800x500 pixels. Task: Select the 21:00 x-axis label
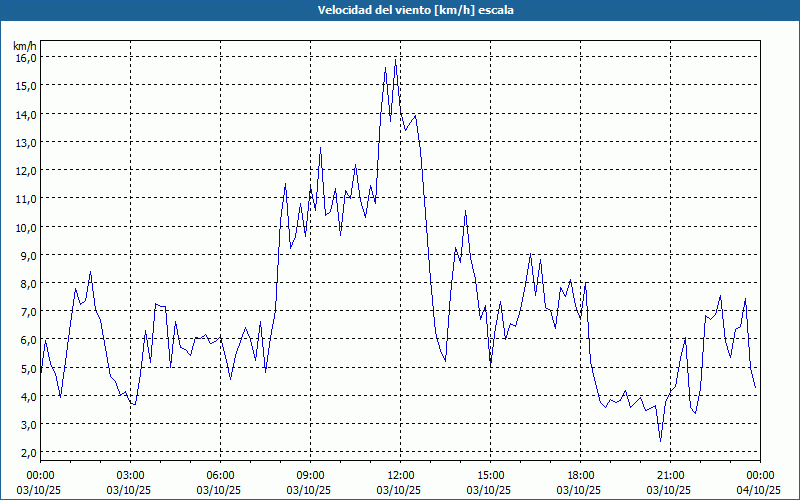tap(670, 475)
